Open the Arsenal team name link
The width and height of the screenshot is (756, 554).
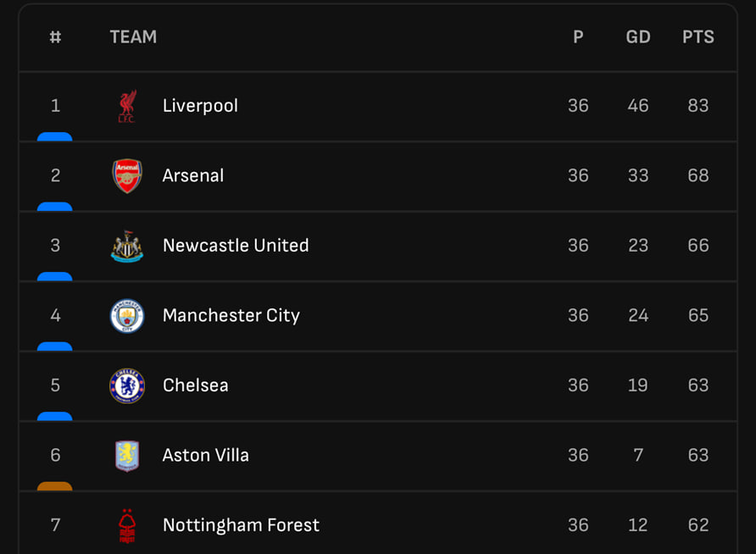click(193, 176)
